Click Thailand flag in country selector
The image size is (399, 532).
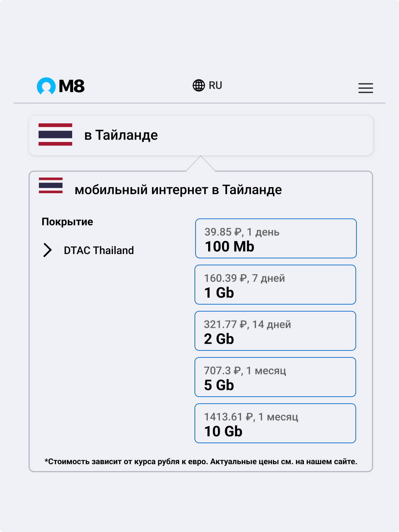coord(55,135)
